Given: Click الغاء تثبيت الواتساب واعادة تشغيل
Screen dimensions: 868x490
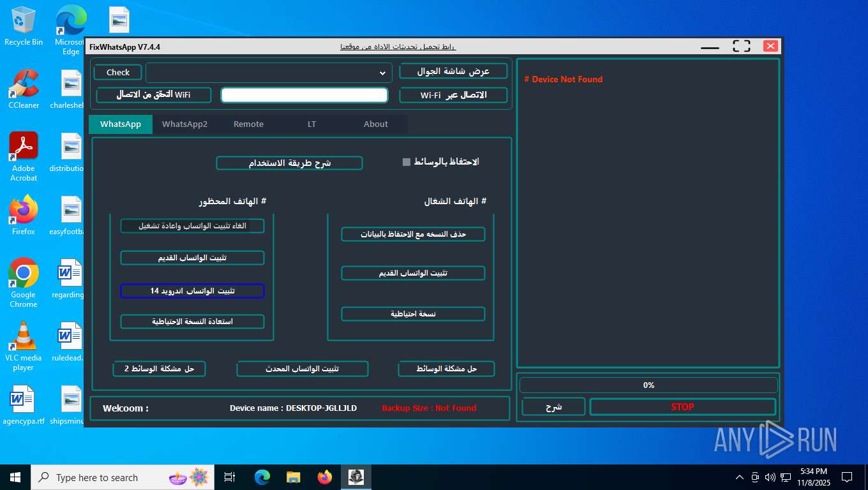Looking at the screenshot, I should click(x=192, y=226).
